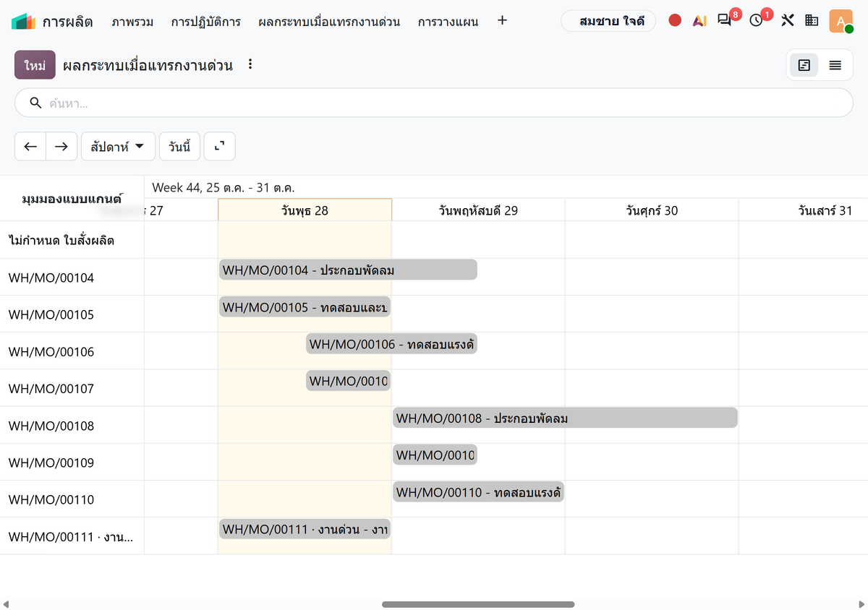This screenshot has height=610, width=868.
Task: Open the สัปดาห์ scale dropdown
Action: tap(118, 146)
